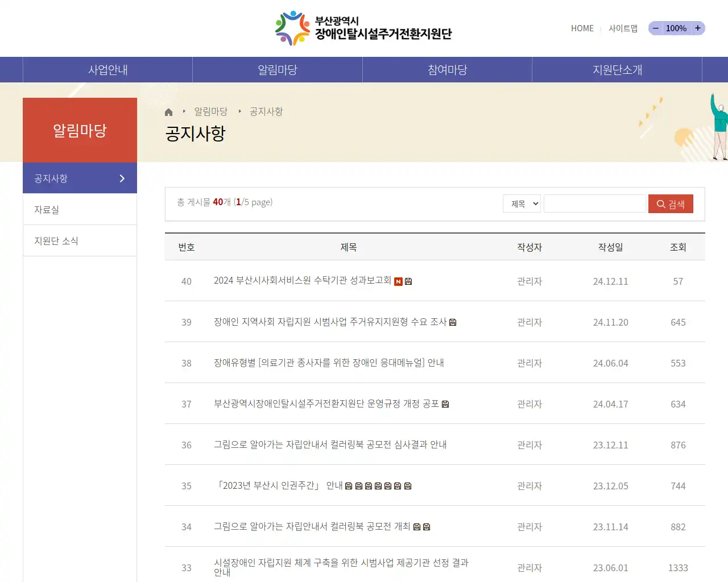Click the 알림마당 breadcrumb link
The height and width of the screenshot is (582, 728).
[x=211, y=111]
